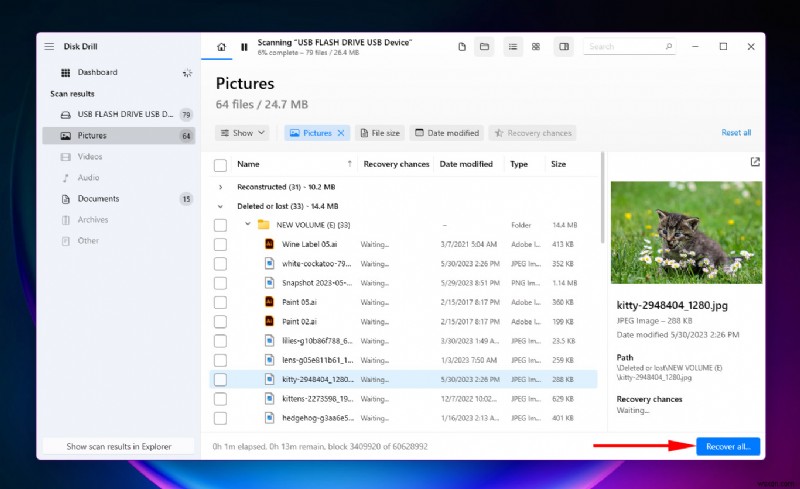This screenshot has height=489, width=800.
Task: Click the Recover all button
Action: coord(728,447)
